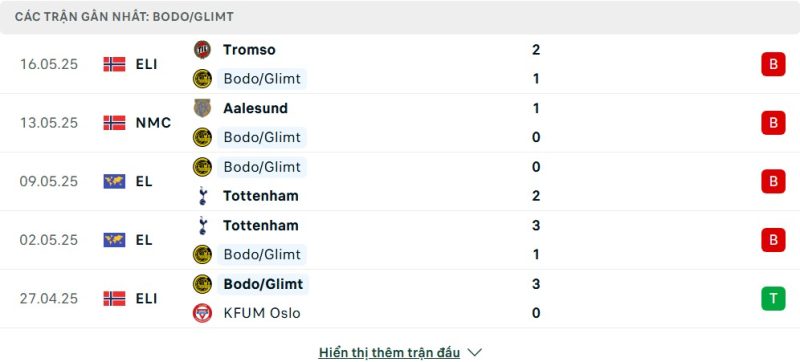Click green T badge for KFUM Oslo match
800x362 pixels.
point(773,298)
